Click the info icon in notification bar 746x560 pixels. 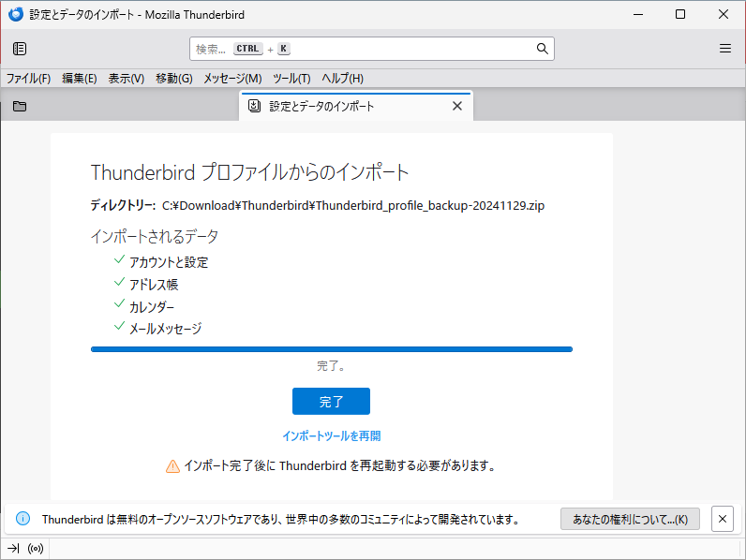22,518
